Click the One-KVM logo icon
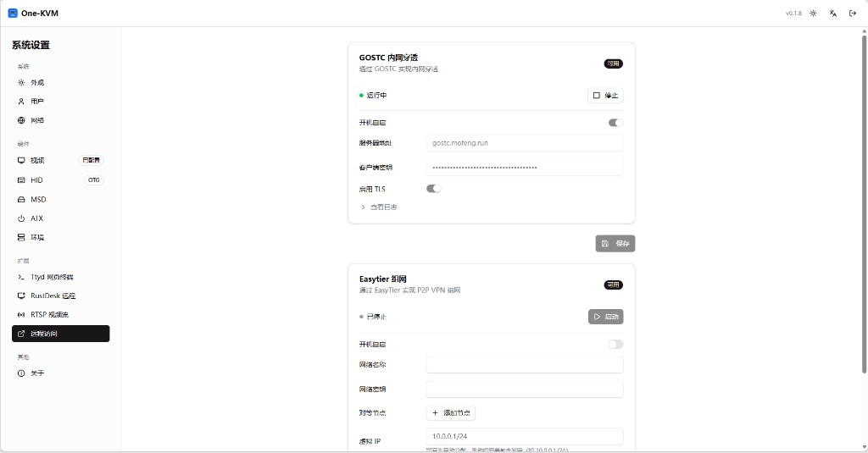Viewport: 868px width, 453px height. 13,14
